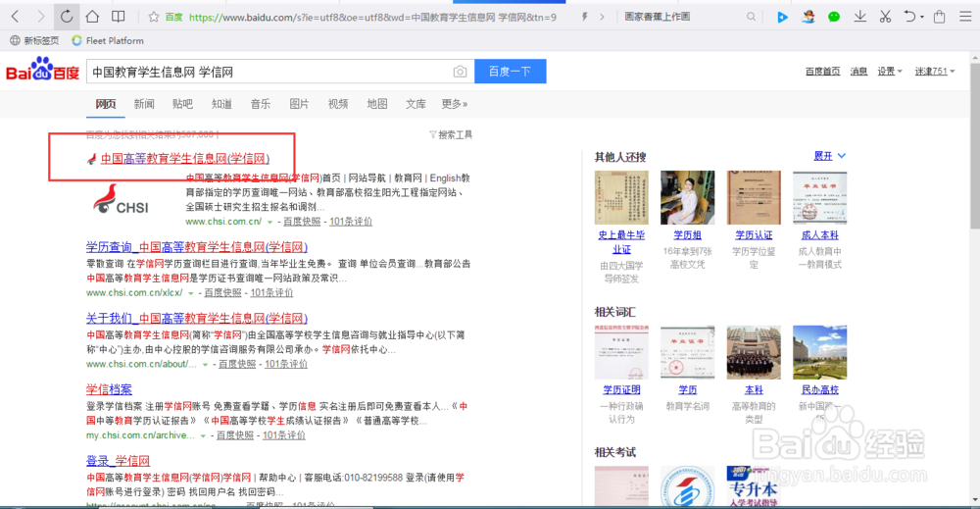
Task: Open the 关于我们_中国高等教育学生信息网 result
Action: pyautogui.click(x=197, y=319)
